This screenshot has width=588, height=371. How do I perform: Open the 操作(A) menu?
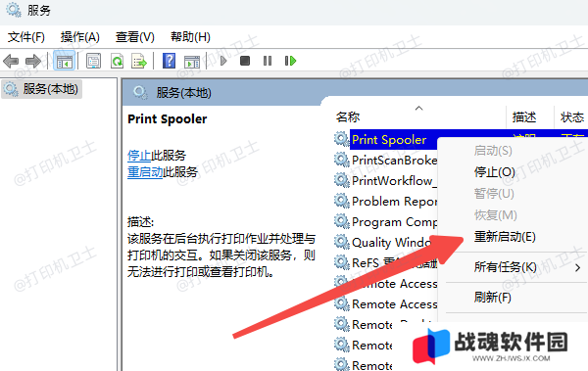pos(80,37)
